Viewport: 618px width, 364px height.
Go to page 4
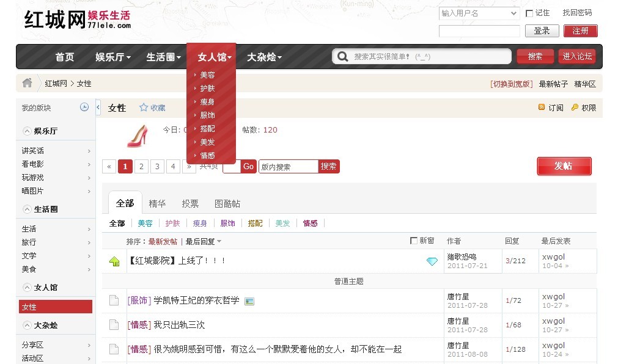tap(173, 166)
